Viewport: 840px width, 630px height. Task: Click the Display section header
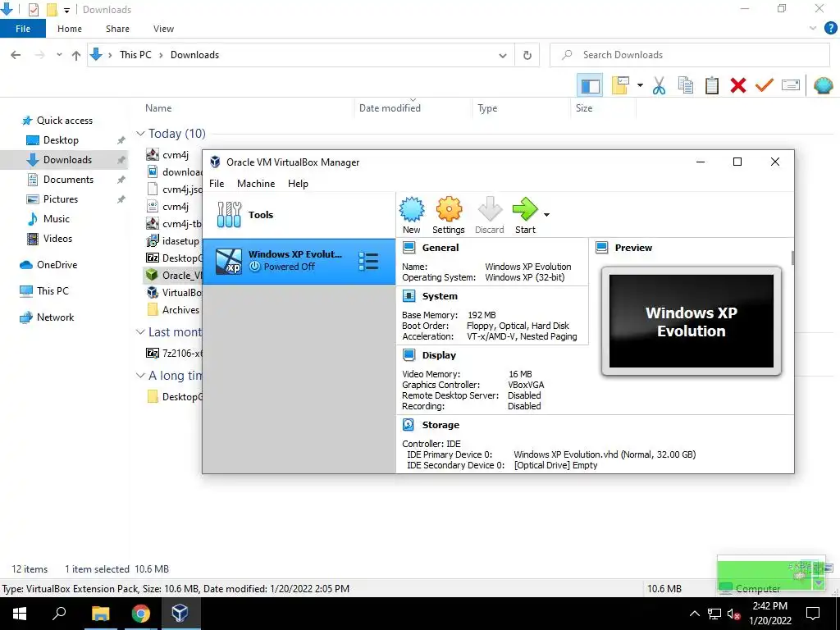[x=439, y=355]
